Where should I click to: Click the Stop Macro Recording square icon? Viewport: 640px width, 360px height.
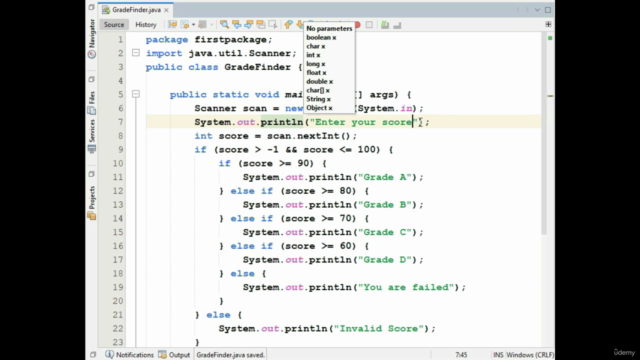369,25
